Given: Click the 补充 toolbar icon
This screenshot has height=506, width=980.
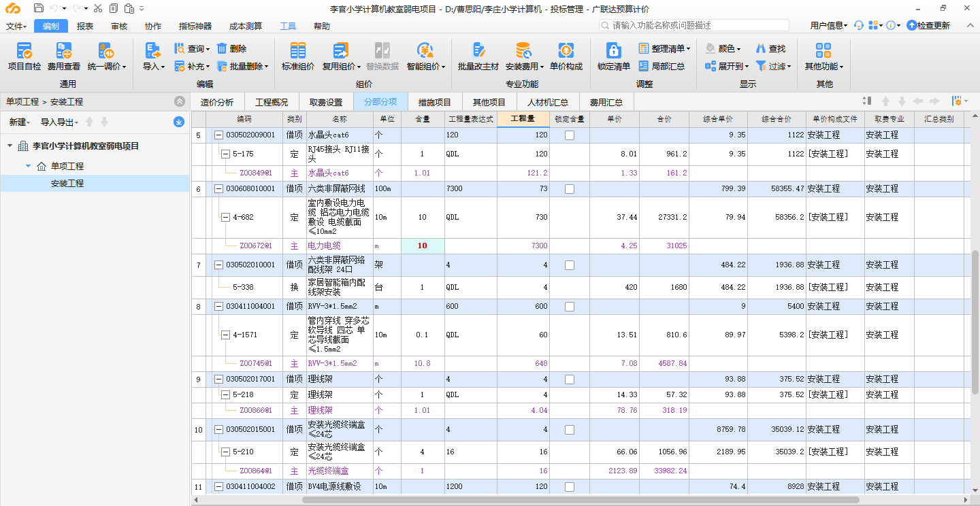Looking at the screenshot, I should pos(180,67).
